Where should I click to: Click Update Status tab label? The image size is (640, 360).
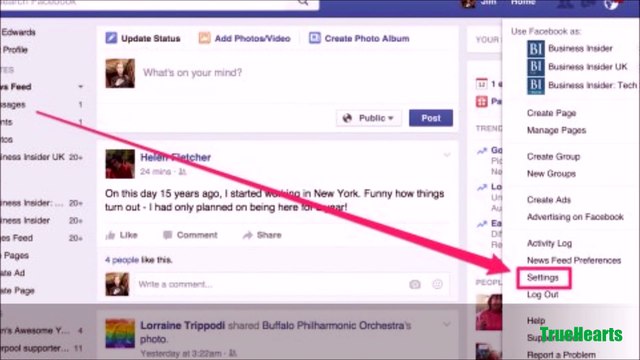(x=151, y=38)
